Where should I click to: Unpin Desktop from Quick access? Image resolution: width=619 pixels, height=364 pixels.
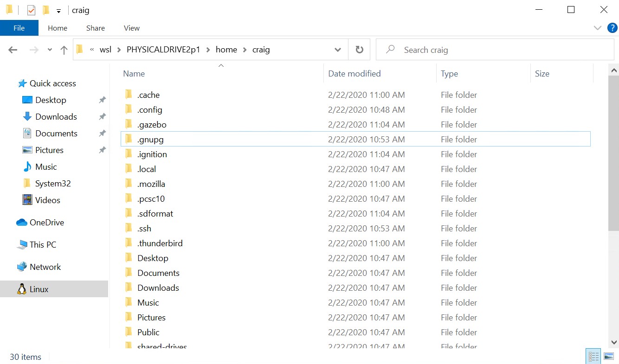[x=102, y=100]
